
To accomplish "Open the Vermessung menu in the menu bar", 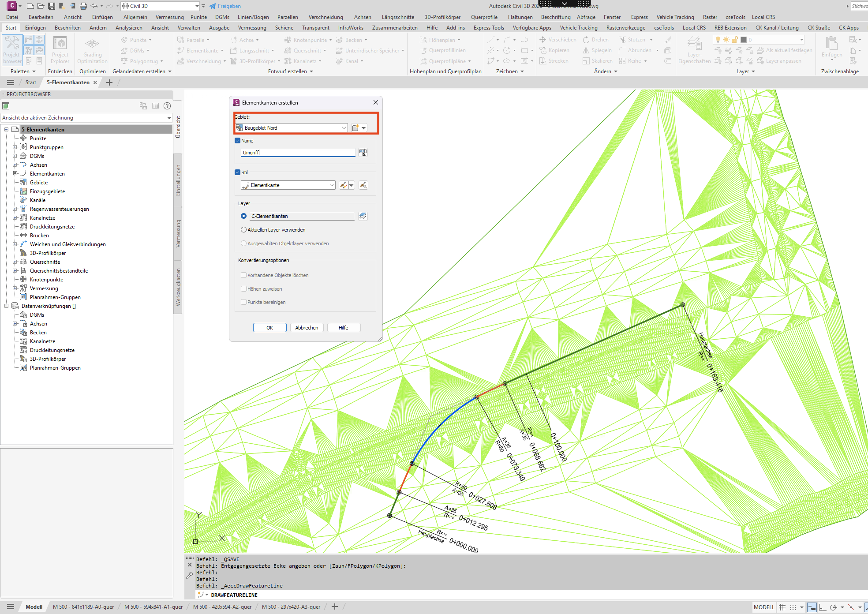I will point(170,17).
